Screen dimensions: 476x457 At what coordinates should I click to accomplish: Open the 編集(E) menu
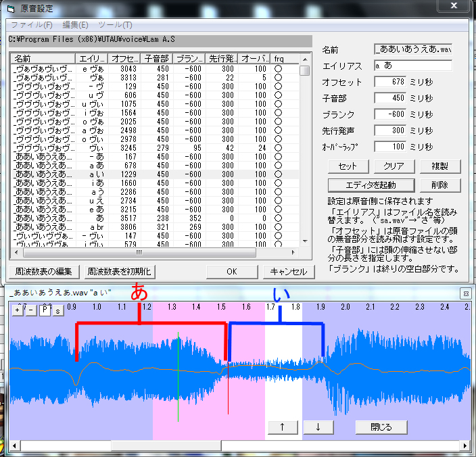pyautogui.click(x=75, y=25)
